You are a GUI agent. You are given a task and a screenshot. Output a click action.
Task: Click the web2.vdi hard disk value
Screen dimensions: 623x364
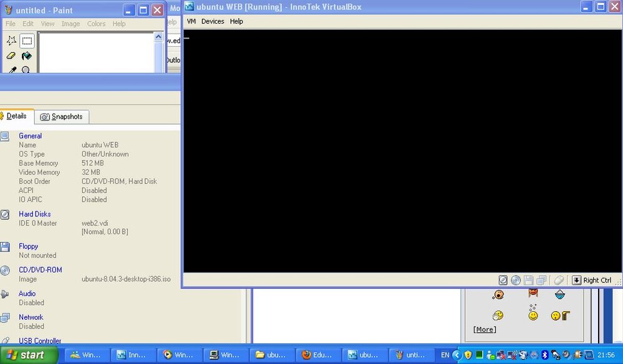[95, 223]
